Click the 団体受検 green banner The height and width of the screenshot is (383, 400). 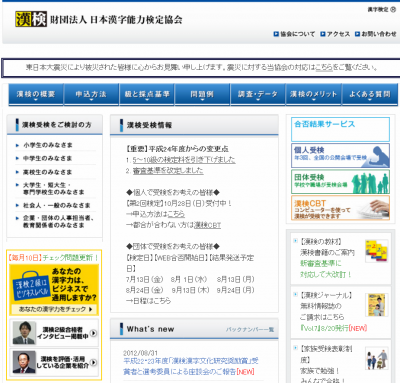pos(340,182)
